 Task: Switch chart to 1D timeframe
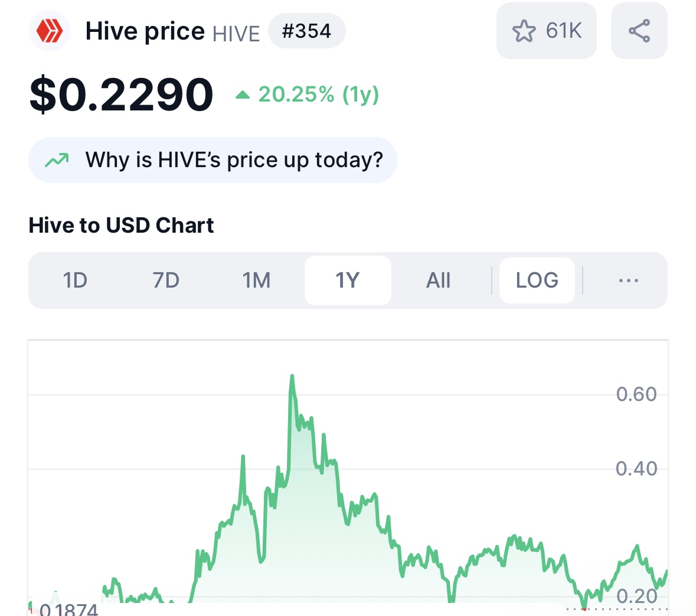[x=75, y=281]
